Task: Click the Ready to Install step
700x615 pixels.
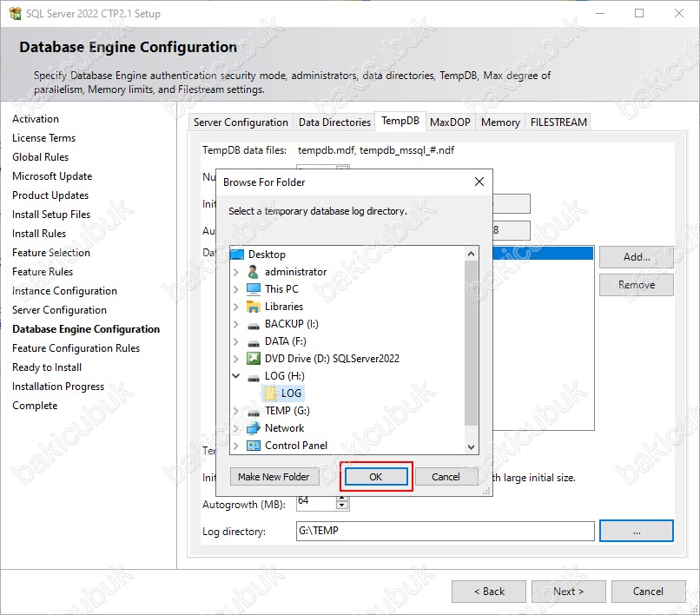Action: tap(47, 367)
